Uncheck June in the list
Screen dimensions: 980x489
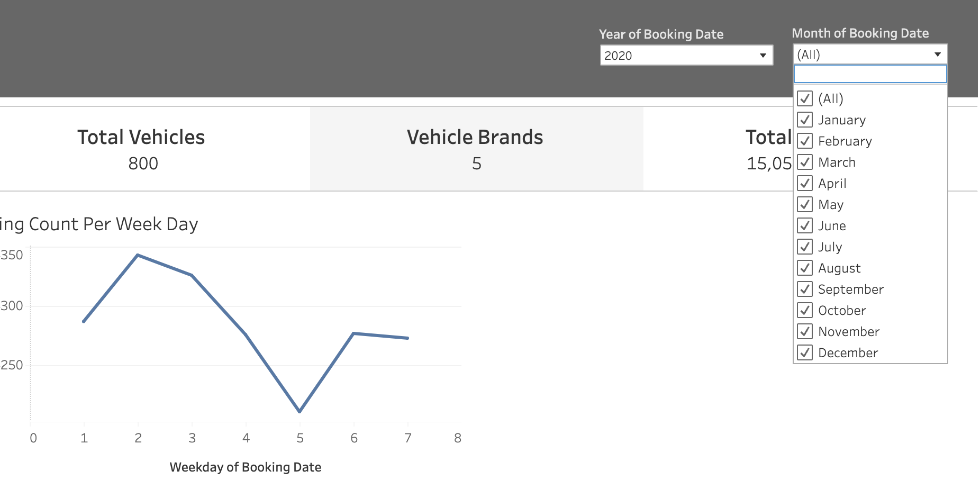point(805,225)
